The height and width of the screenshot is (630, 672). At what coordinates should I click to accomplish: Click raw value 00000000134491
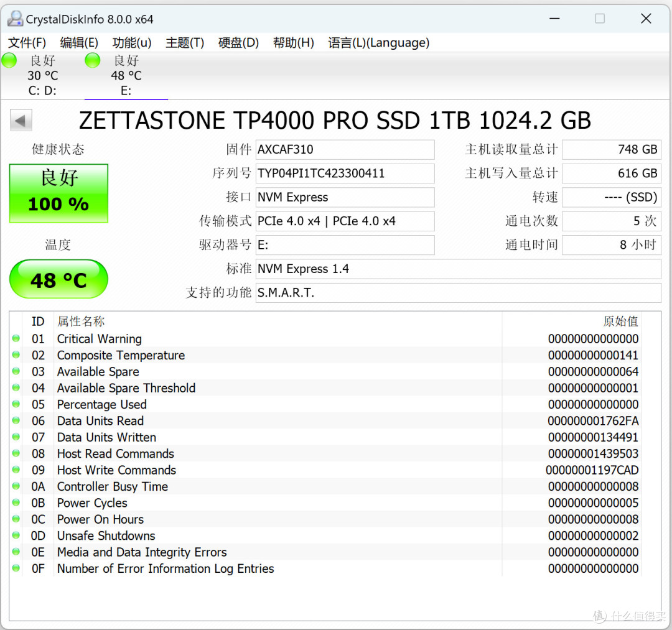[x=593, y=437]
